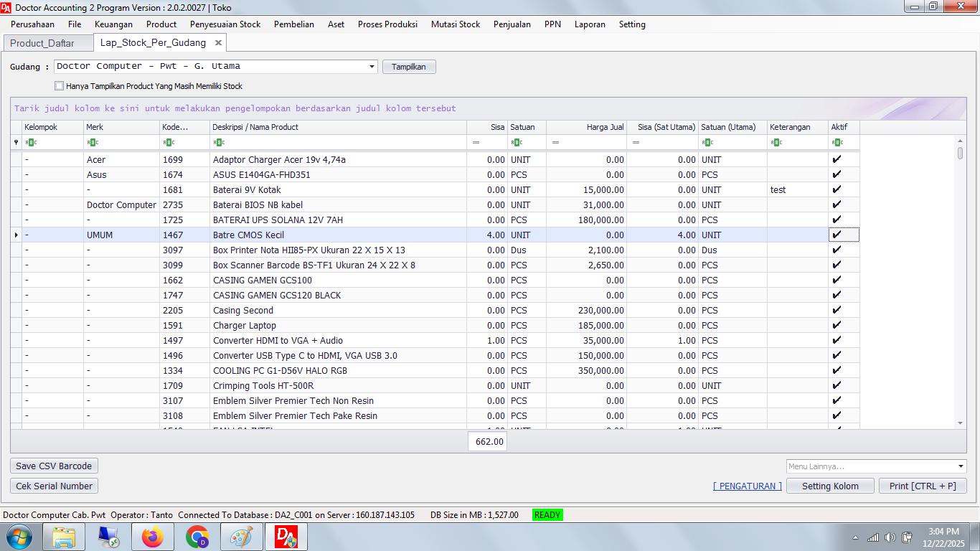
Task: Click the equals filter icon under Harga Jual
Action: 555,143
